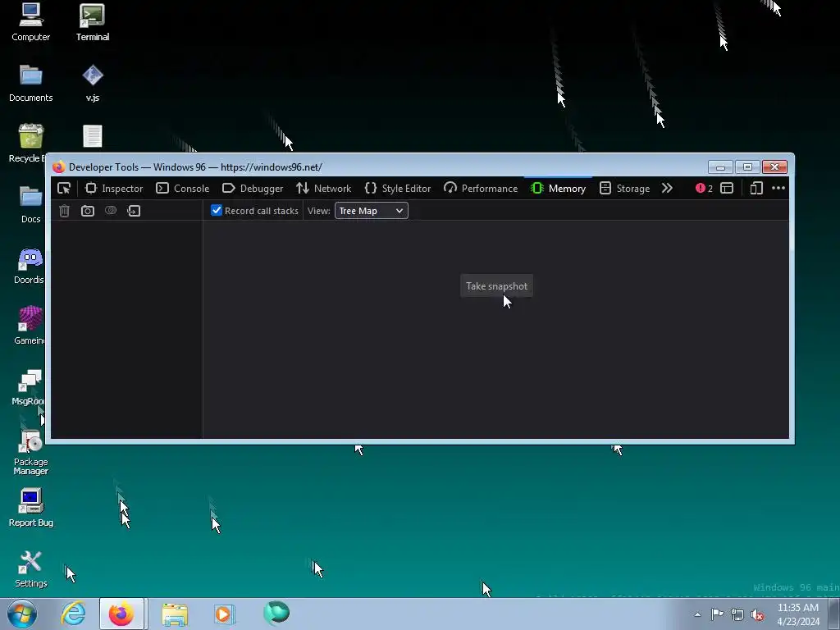Image resolution: width=840 pixels, height=630 pixels.
Task: Open the Style Editor tab
Action: point(398,189)
